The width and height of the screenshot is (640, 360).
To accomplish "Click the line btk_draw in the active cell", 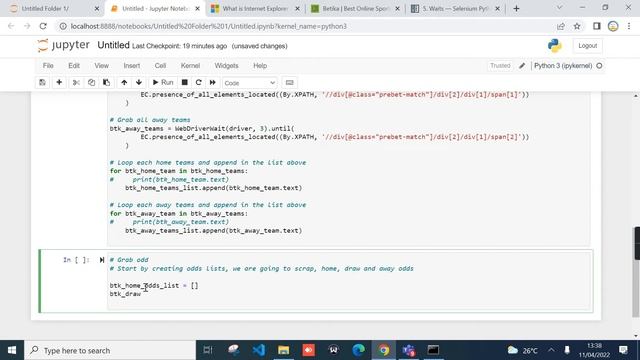I will click(125, 294).
